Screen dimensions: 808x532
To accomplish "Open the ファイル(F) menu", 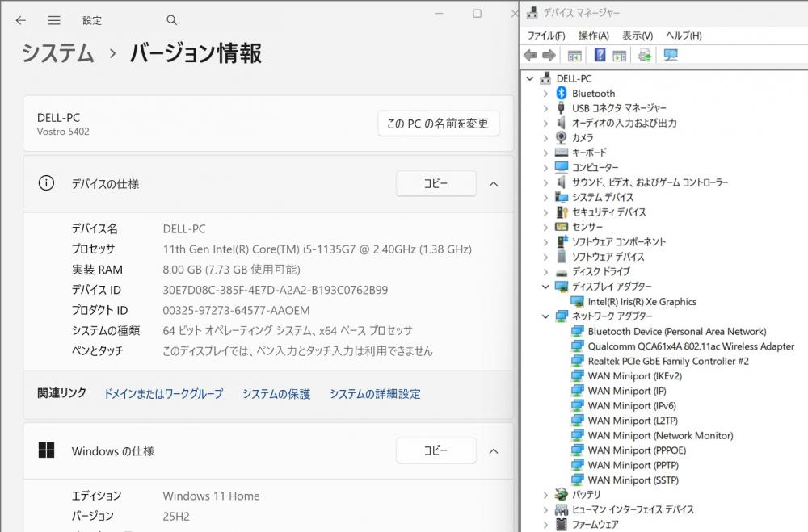I will [x=546, y=36].
